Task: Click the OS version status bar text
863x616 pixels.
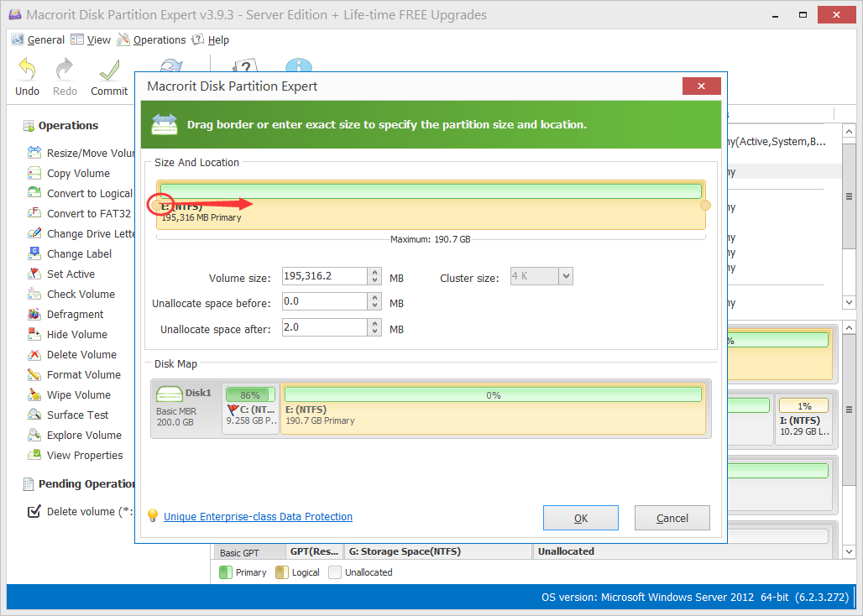Action: tap(695, 597)
